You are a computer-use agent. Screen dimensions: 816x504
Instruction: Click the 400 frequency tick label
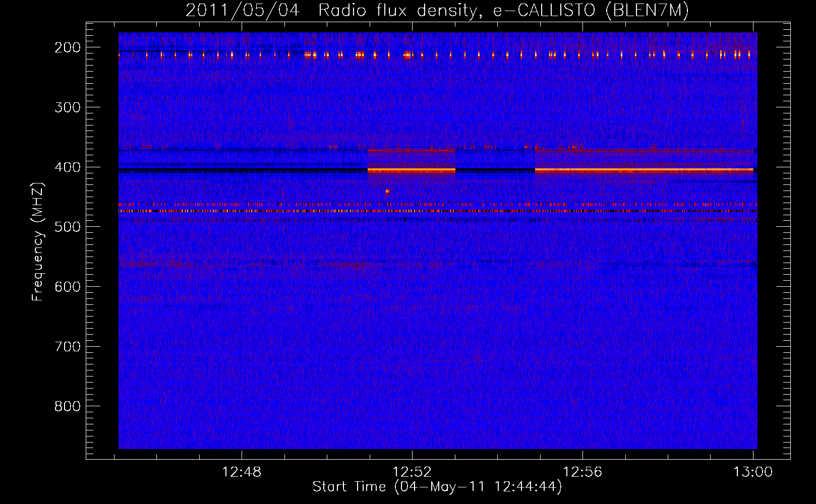(x=68, y=167)
